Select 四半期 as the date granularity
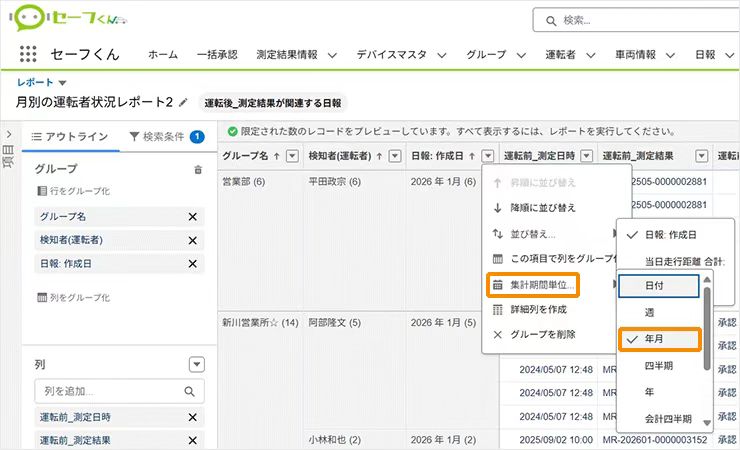 click(x=659, y=366)
